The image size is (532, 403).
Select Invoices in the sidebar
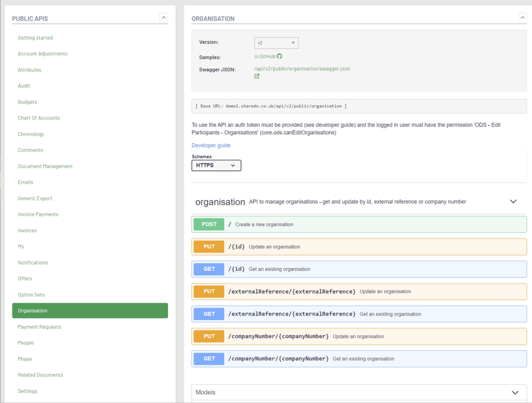pos(27,230)
